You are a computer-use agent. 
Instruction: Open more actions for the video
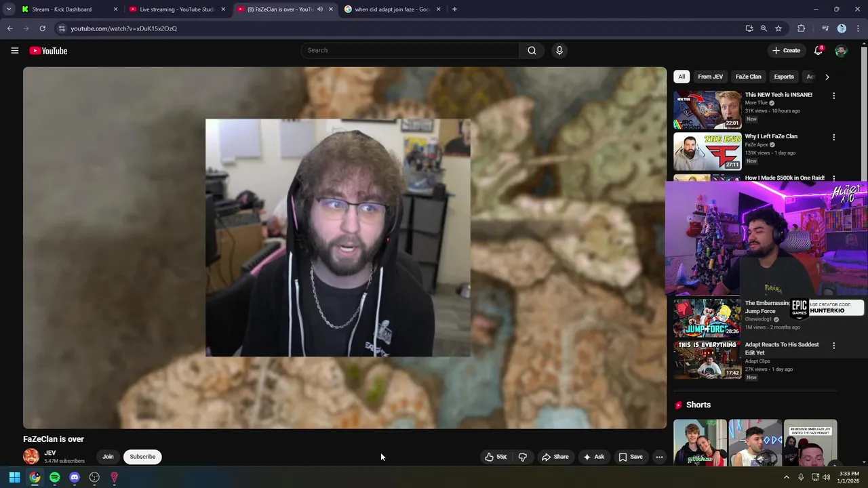click(659, 457)
